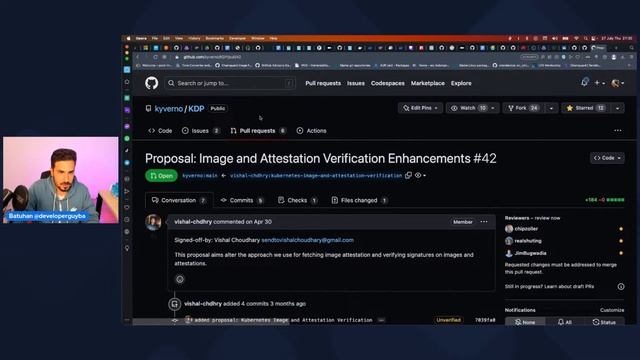Screen dimensions: 640x360
Task: Open the Edit Pins dropdown
Action: pos(420,108)
